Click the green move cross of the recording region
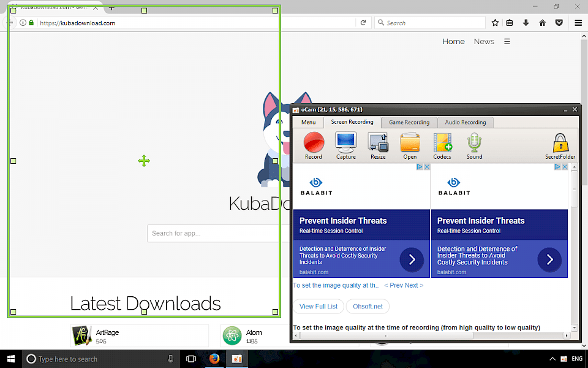Image resolution: width=588 pixels, height=368 pixels. [x=144, y=161]
